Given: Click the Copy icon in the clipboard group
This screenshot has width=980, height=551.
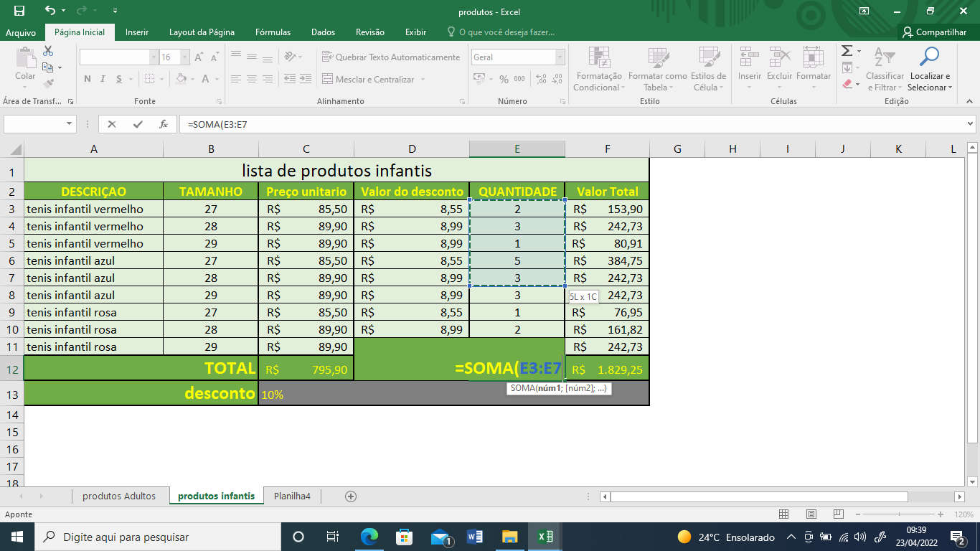Looking at the screenshot, I should [48, 67].
